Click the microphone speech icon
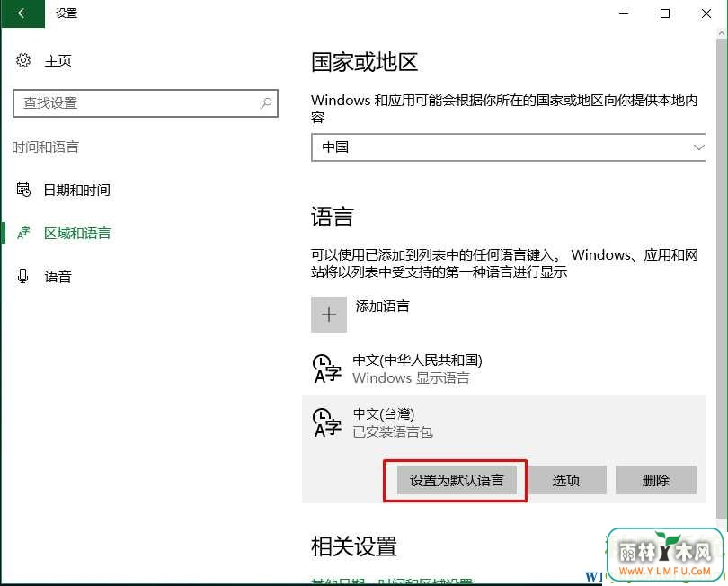 pos(22,276)
